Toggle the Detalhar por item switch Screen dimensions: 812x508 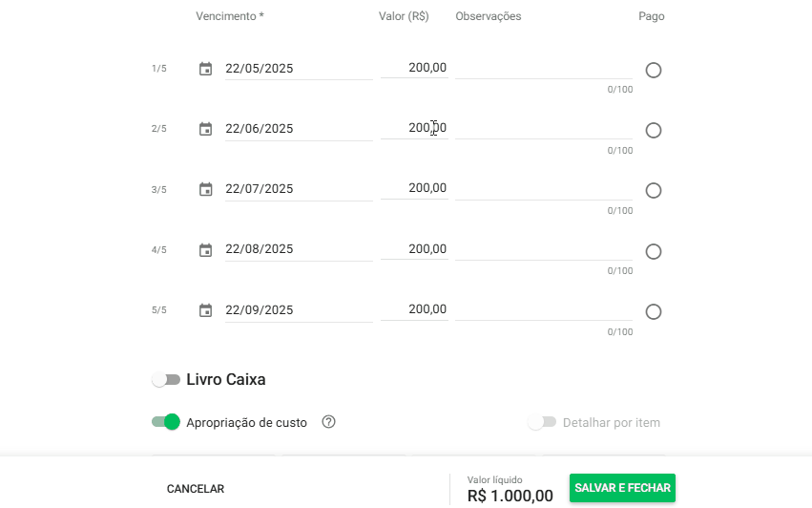(542, 422)
